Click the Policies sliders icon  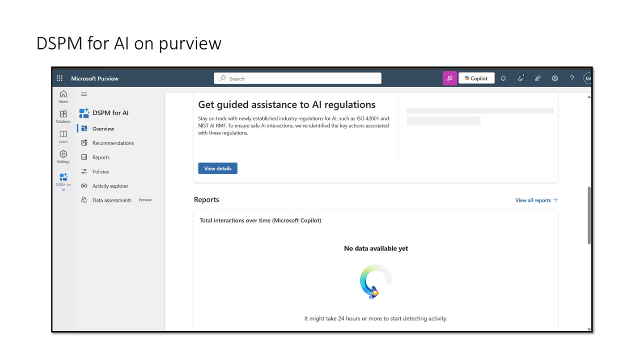pyautogui.click(x=84, y=172)
